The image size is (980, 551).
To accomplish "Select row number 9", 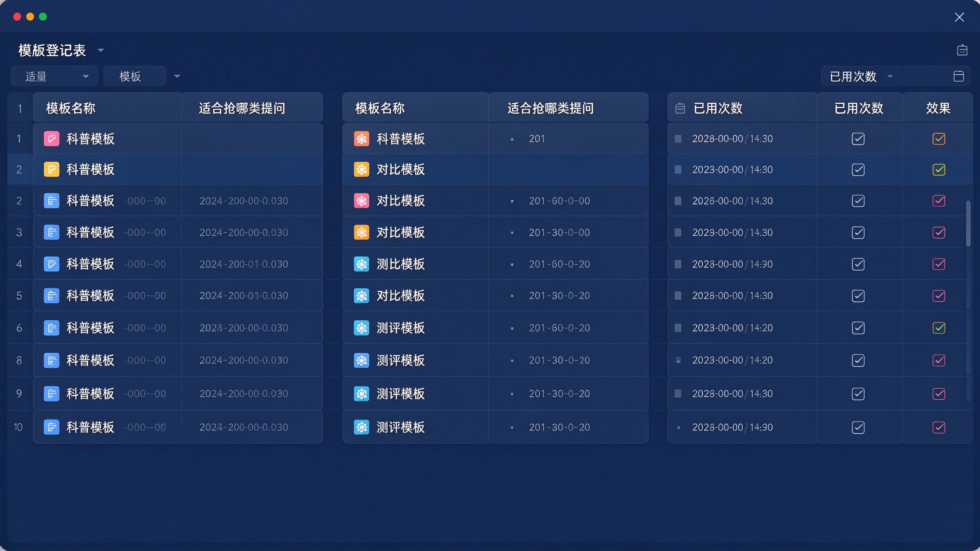I will point(19,393).
